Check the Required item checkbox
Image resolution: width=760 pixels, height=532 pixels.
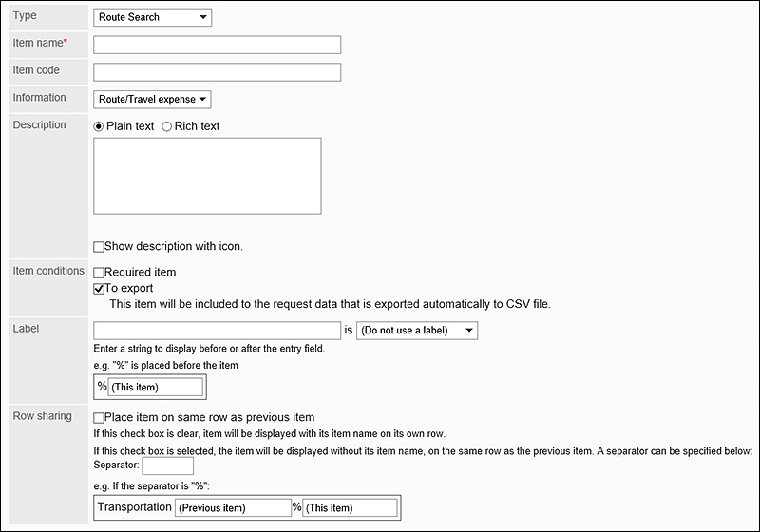coord(99,273)
